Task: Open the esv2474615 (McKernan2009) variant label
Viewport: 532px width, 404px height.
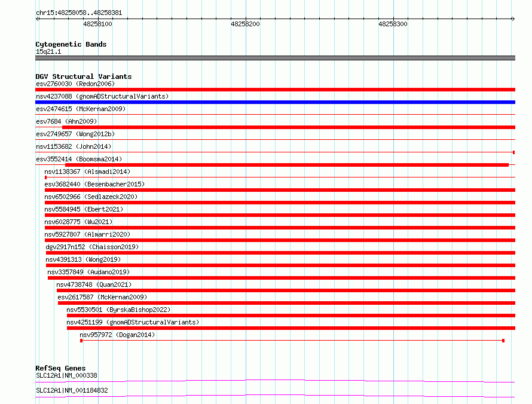Action: pyautogui.click(x=81, y=109)
